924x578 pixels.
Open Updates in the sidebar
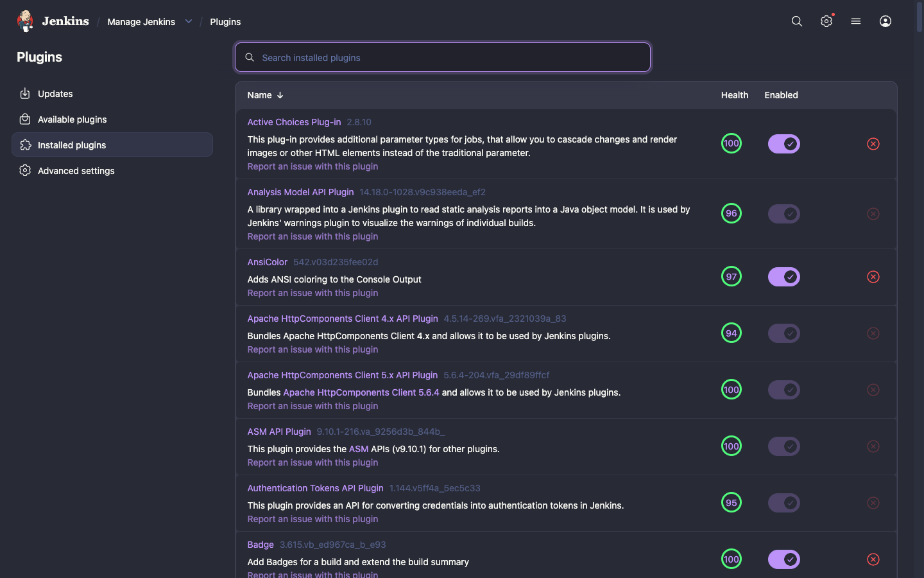click(x=112, y=94)
